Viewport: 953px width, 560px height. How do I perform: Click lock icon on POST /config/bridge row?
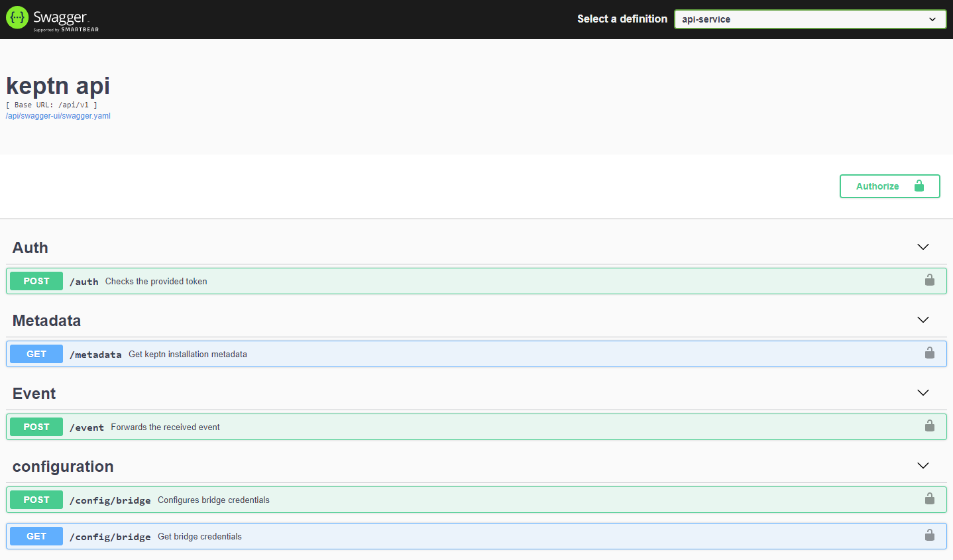(930, 499)
